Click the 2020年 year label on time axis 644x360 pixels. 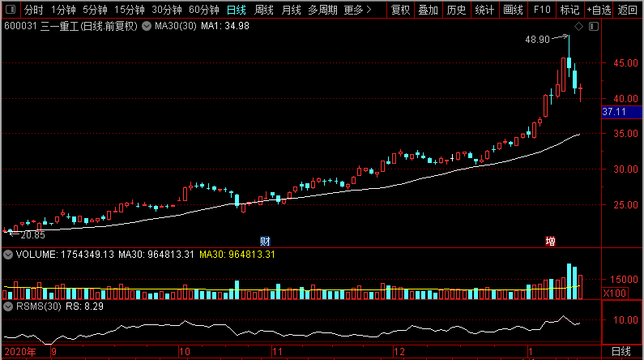click(x=20, y=352)
